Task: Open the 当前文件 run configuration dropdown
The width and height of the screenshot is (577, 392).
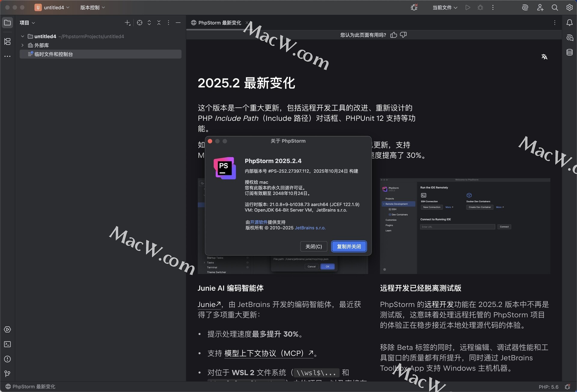Action: click(x=444, y=8)
